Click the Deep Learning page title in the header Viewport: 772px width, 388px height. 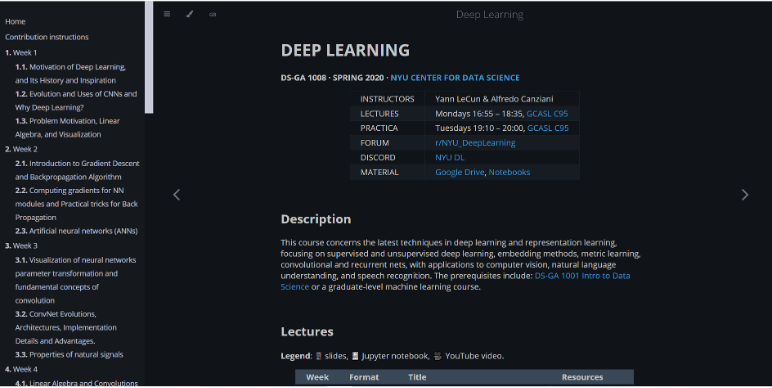click(489, 15)
